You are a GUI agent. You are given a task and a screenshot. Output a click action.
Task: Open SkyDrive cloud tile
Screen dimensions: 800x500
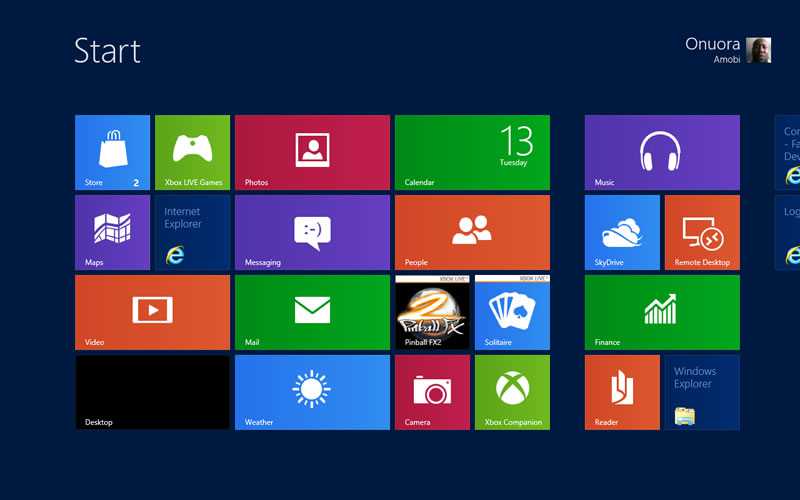622,232
